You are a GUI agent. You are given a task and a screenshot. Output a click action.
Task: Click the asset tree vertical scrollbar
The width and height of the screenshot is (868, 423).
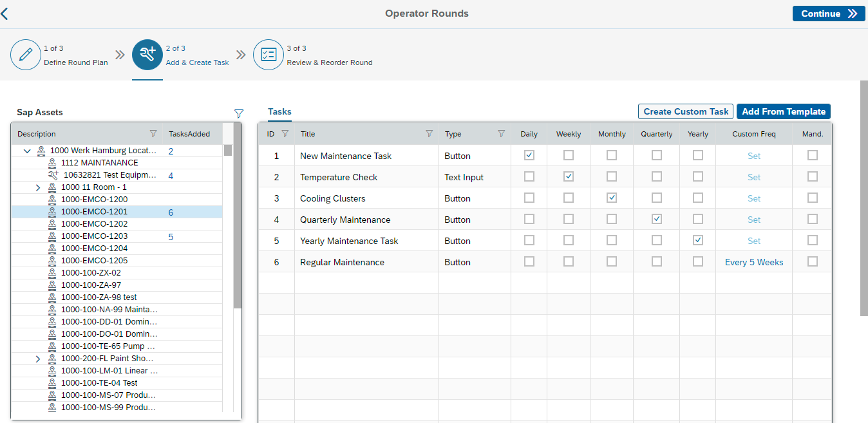pyautogui.click(x=237, y=225)
